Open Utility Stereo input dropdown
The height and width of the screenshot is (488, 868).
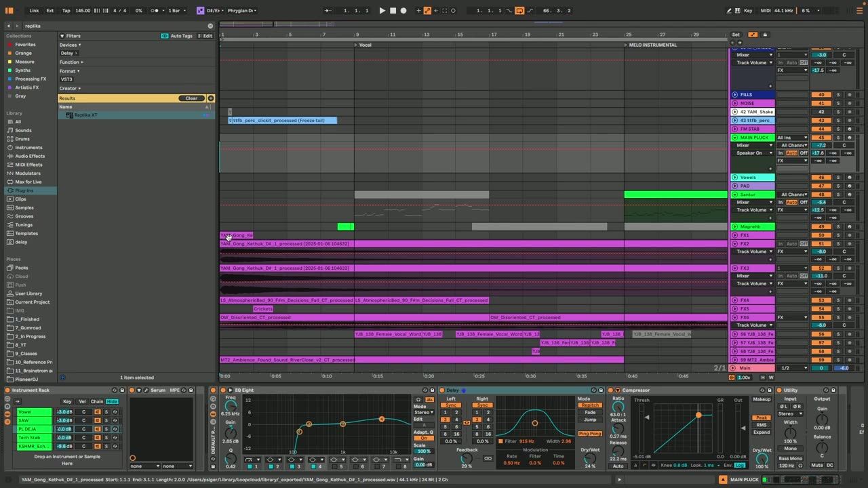pos(790,413)
